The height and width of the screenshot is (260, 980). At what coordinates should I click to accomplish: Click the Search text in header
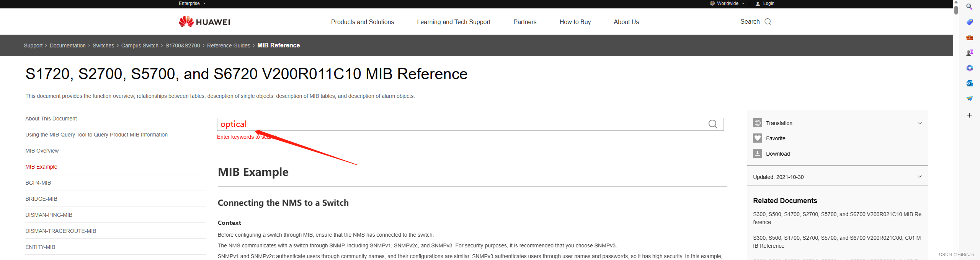pyautogui.click(x=750, y=22)
